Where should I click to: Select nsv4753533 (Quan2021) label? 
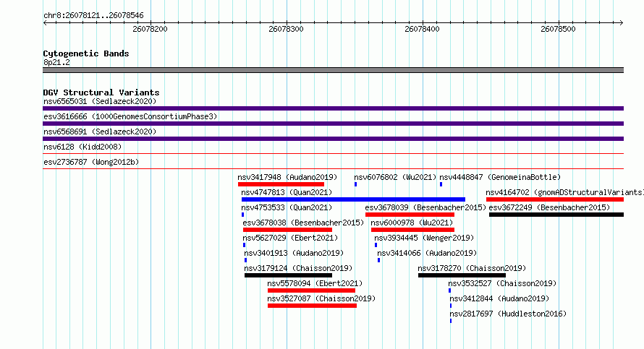pyautogui.click(x=287, y=207)
